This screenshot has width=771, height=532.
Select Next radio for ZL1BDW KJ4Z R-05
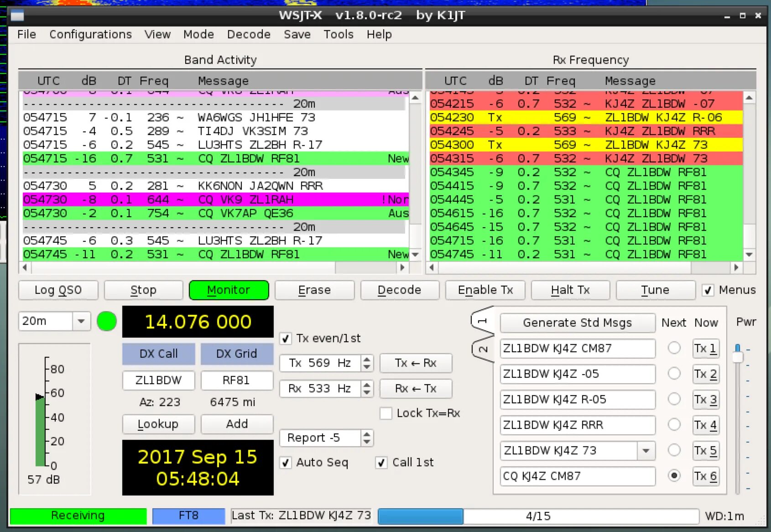pyautogui.click(x=674, y=399)
